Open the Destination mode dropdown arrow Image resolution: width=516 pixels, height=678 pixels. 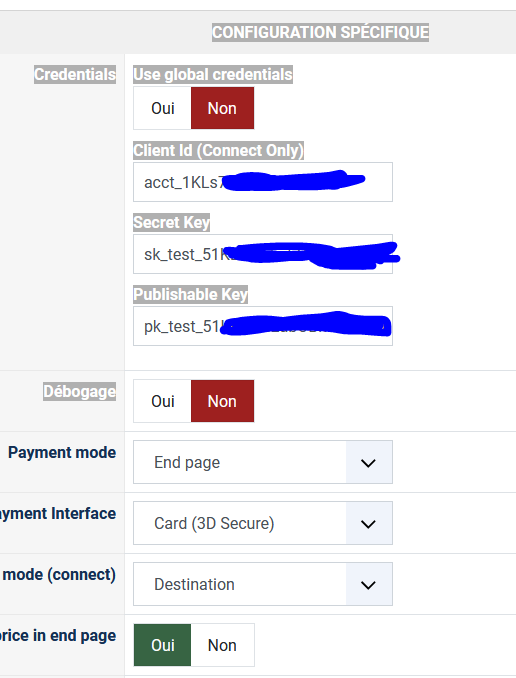point(369,584)
